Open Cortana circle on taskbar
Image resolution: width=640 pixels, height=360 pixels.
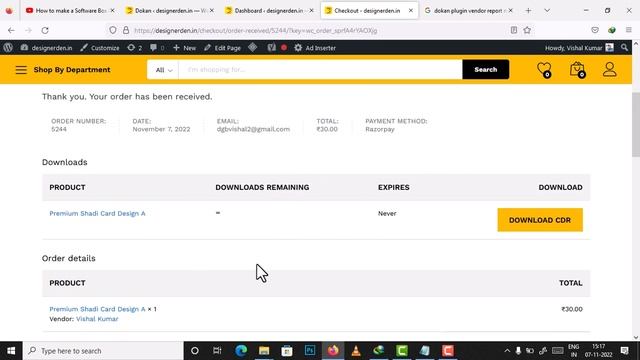click(x=195, y=351)
